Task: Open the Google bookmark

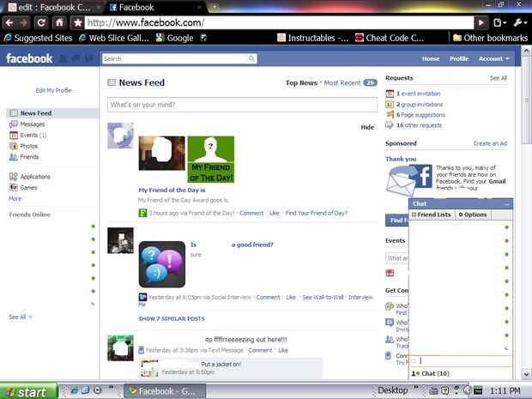Action: (x=175, y=38)
